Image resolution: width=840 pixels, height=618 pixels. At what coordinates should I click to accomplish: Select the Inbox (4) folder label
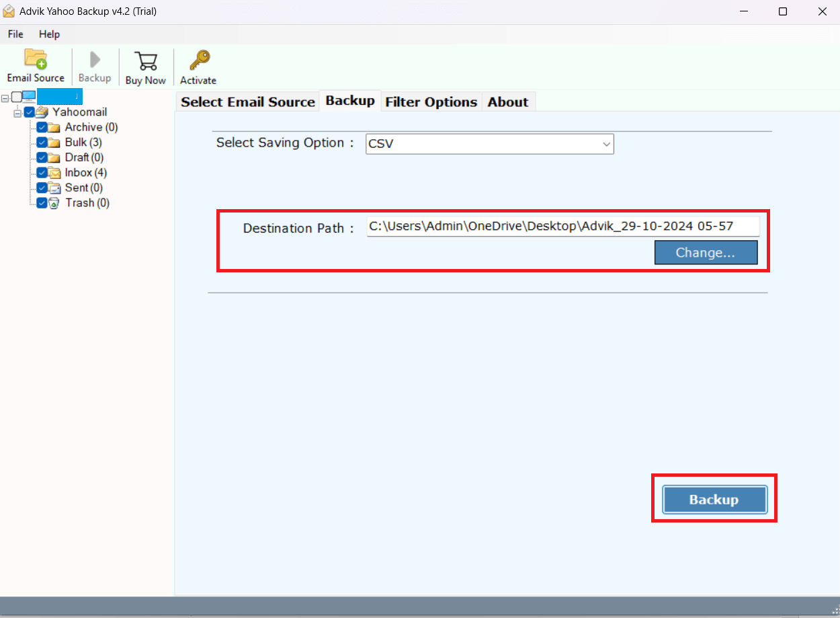point(86,173)
